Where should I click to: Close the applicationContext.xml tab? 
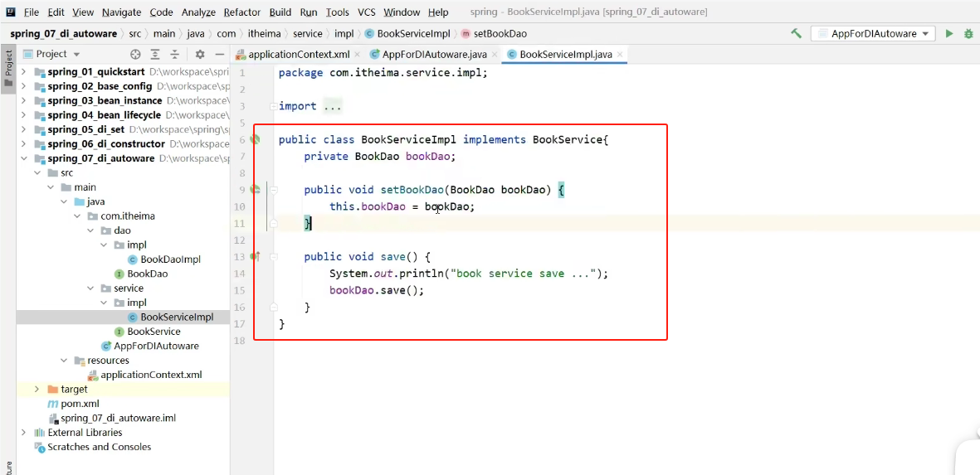[x=357, y=55]
